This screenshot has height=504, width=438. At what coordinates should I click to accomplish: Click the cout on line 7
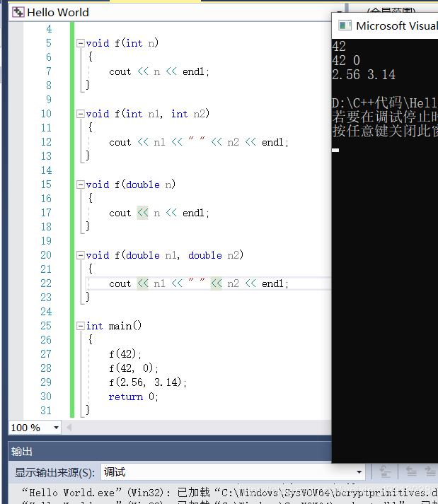(120, 71)
